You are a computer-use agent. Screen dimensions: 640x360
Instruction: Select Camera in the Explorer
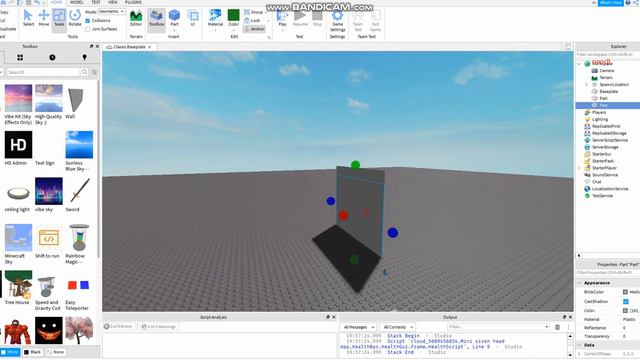(607, 71)
